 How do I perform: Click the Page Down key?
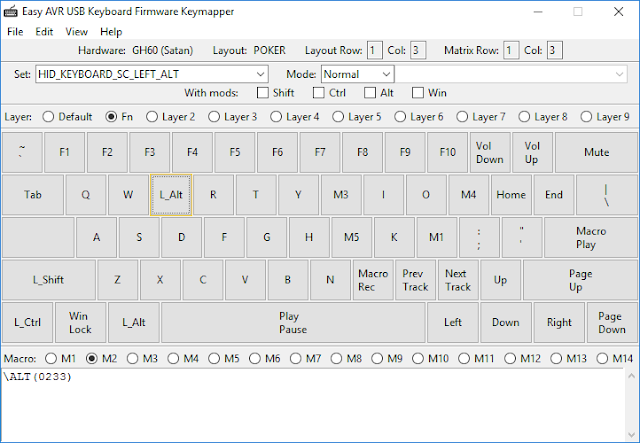point(612,322)
